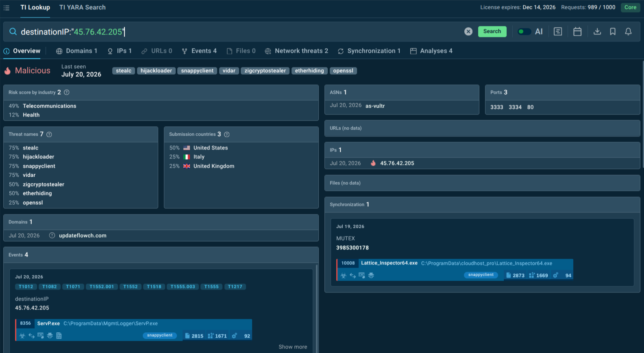Bookmark this search query

pos(613,32)
